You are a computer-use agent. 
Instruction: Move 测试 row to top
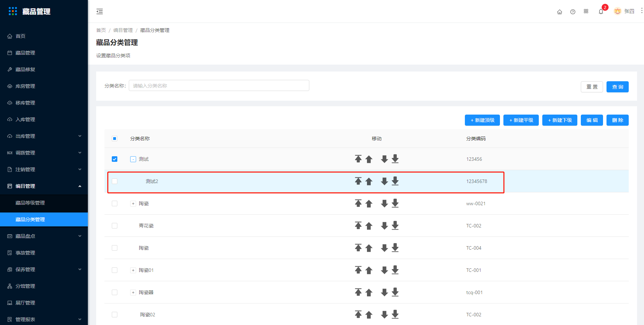pyautogui.click(x=358, y=159)
